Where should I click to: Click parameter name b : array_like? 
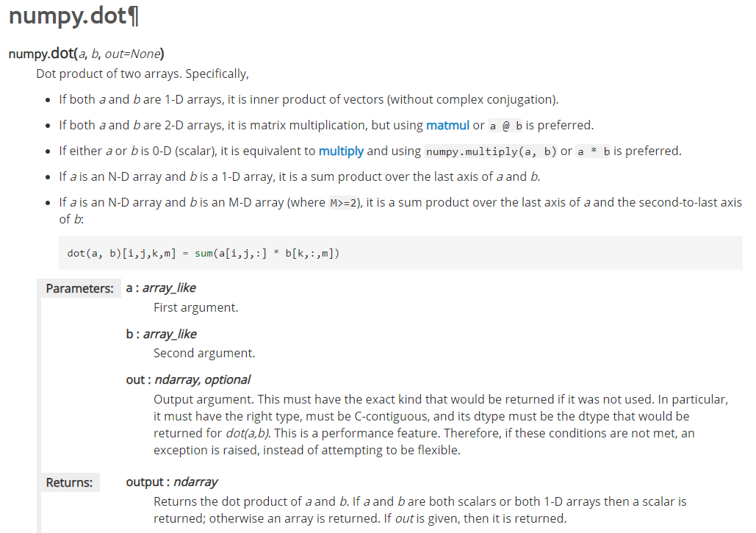(x=161, y=334)
